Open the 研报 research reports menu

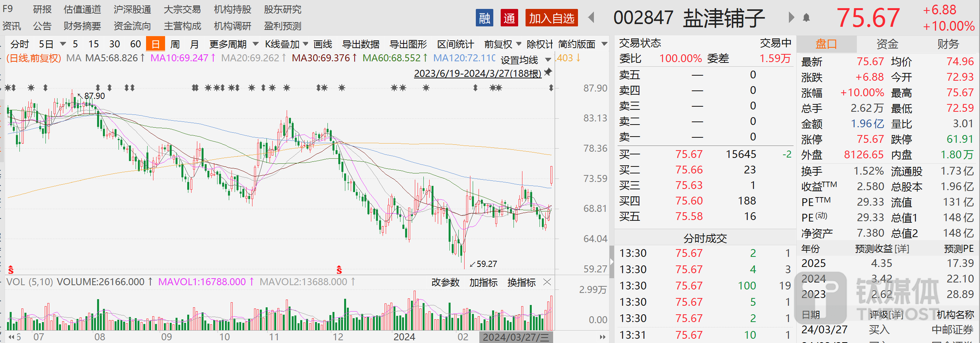(x=42, y=9)
